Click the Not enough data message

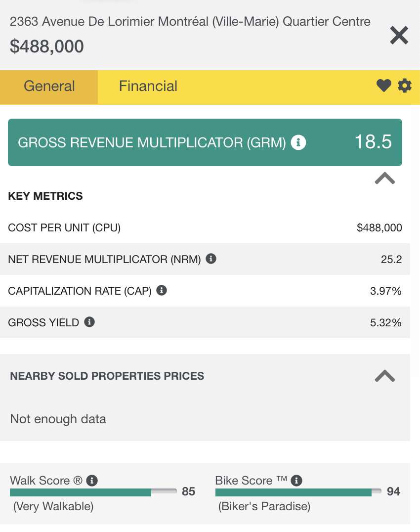(x=58, y=419)
